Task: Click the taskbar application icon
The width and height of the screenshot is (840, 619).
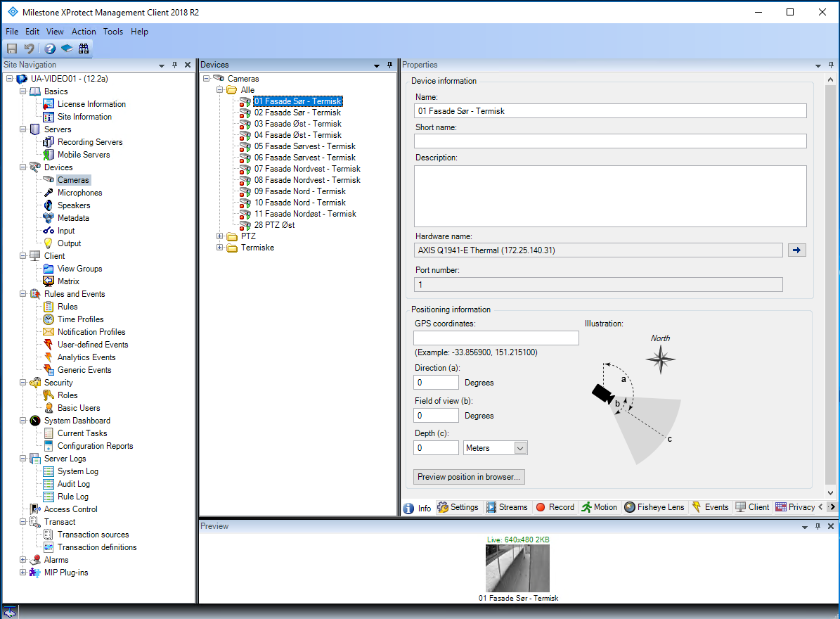Action: tap(10, 611)
